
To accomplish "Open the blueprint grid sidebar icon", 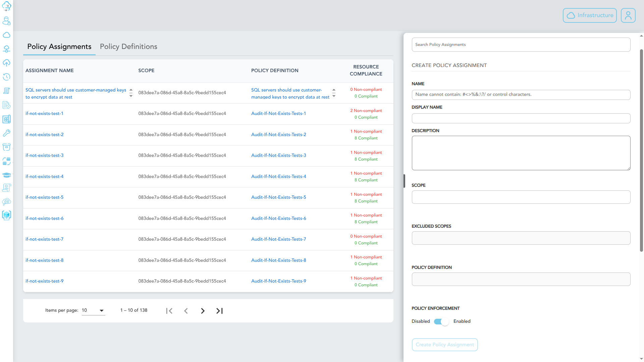I will (x=6, y=119).
